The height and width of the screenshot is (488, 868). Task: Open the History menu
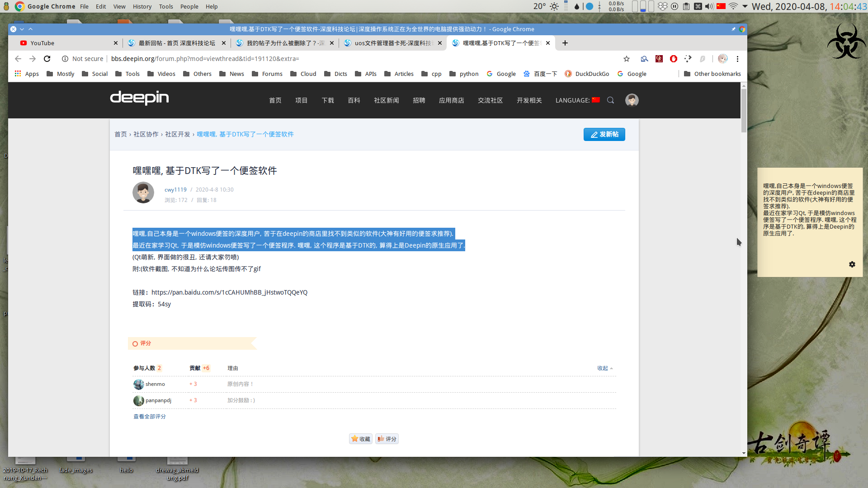coord(142,6)
